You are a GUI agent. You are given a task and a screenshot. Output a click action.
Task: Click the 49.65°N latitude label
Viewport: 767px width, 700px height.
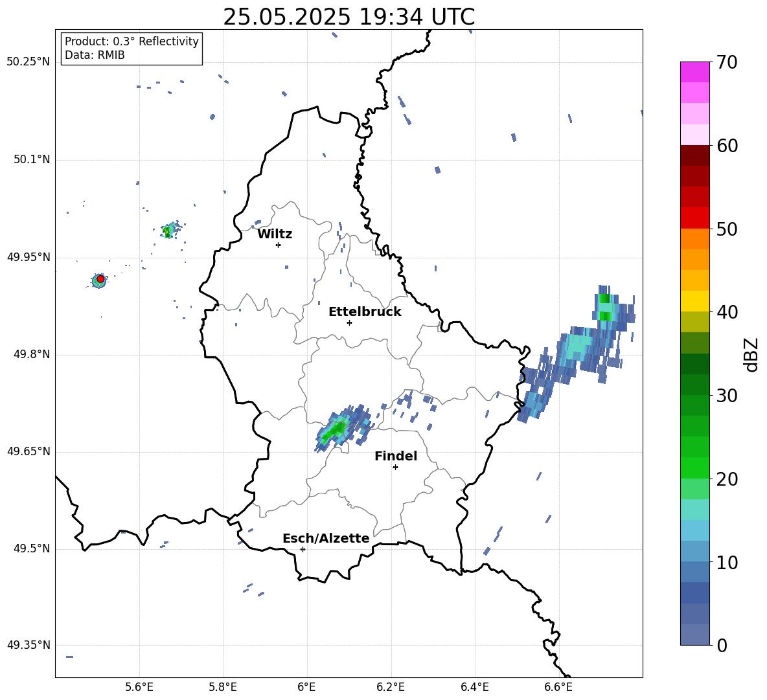coord(29,451)
